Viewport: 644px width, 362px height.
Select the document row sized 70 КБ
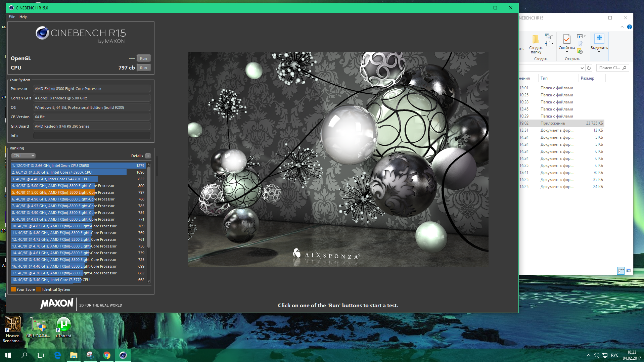point(561,173)
